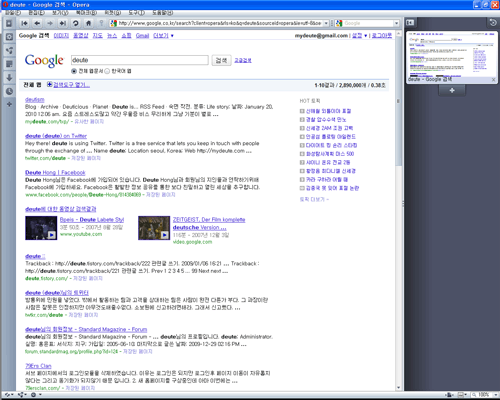Click the Google favicon in the address bar
Screen dimensions: 500x400
[114, 23]
